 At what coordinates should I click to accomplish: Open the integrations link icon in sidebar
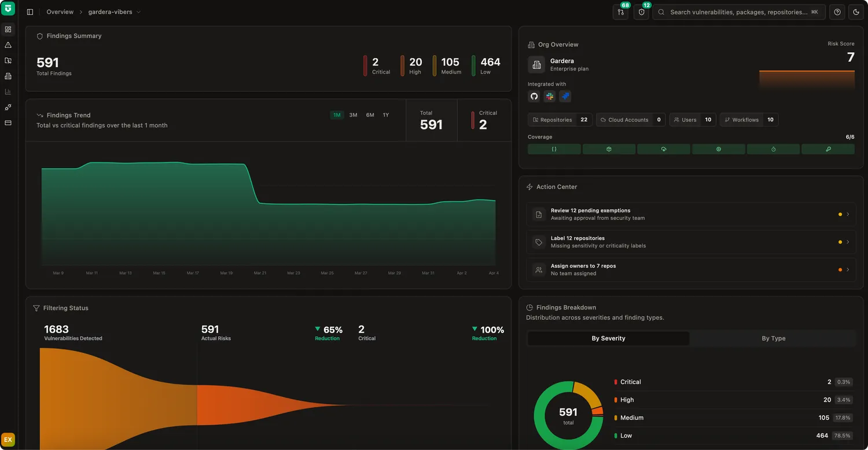pyautogui.click(x=8, y=107)
